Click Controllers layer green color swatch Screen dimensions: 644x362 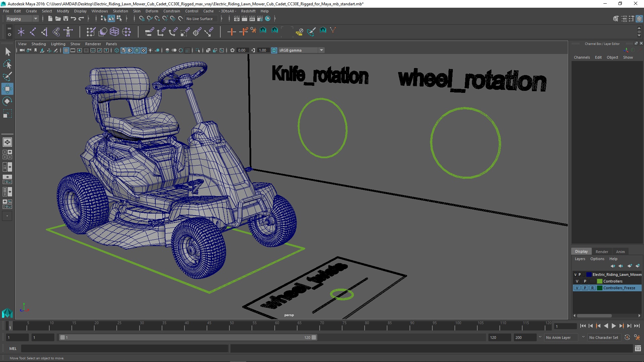click(x=600, y=281)
